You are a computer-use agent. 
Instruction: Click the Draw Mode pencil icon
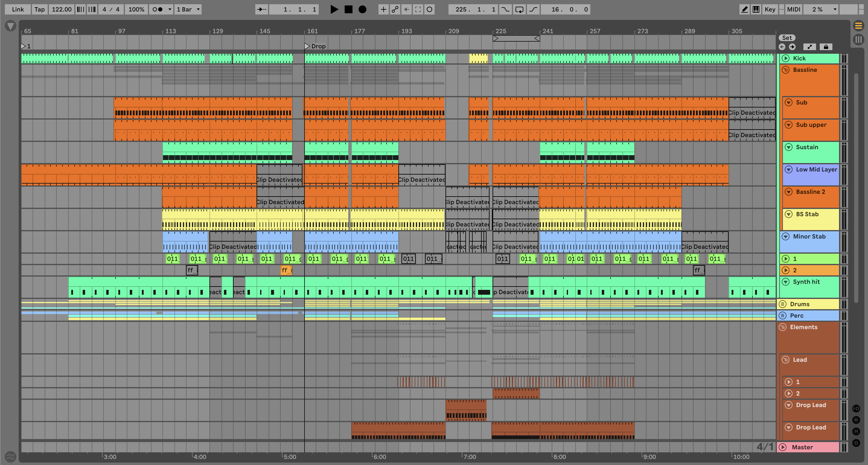744,9
